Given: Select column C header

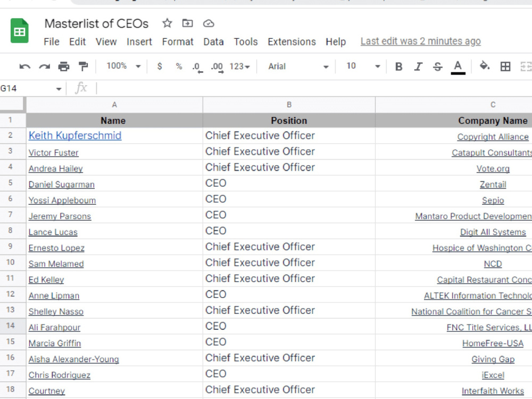Looking at the screenshot, I should point(454,105).
